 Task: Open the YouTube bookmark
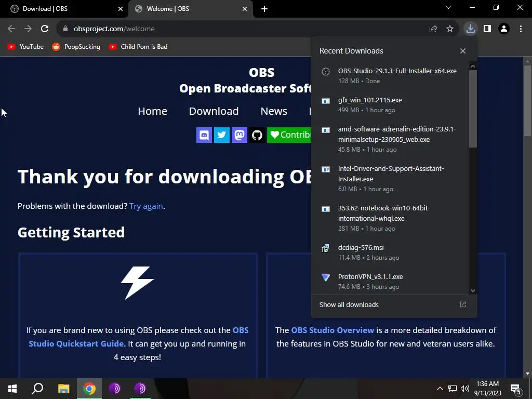tap(25, 47)
